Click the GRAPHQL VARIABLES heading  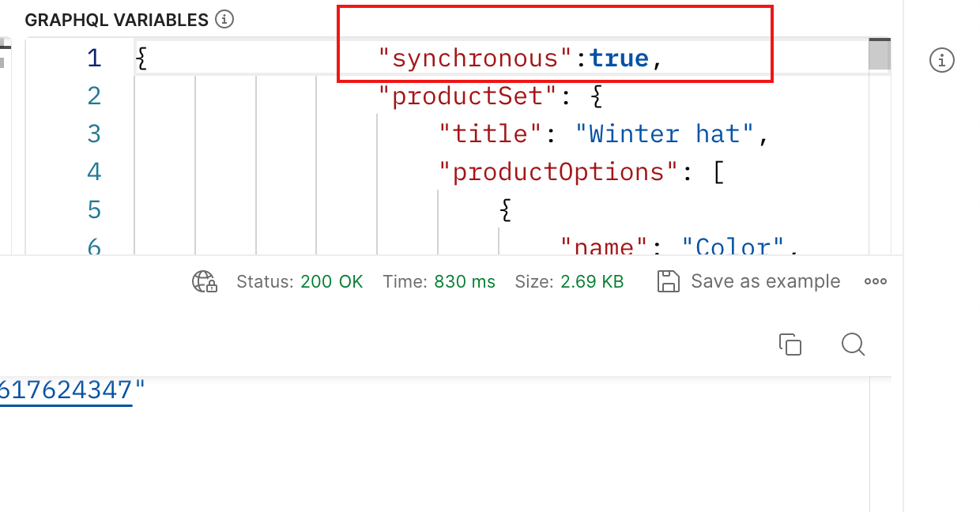tap(117, 20)
